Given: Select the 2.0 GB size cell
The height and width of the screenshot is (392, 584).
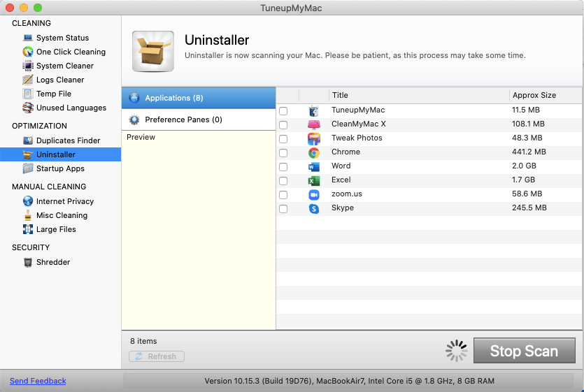Looking at the screenshot, I should pyautogui.click(x=524, y=166).
